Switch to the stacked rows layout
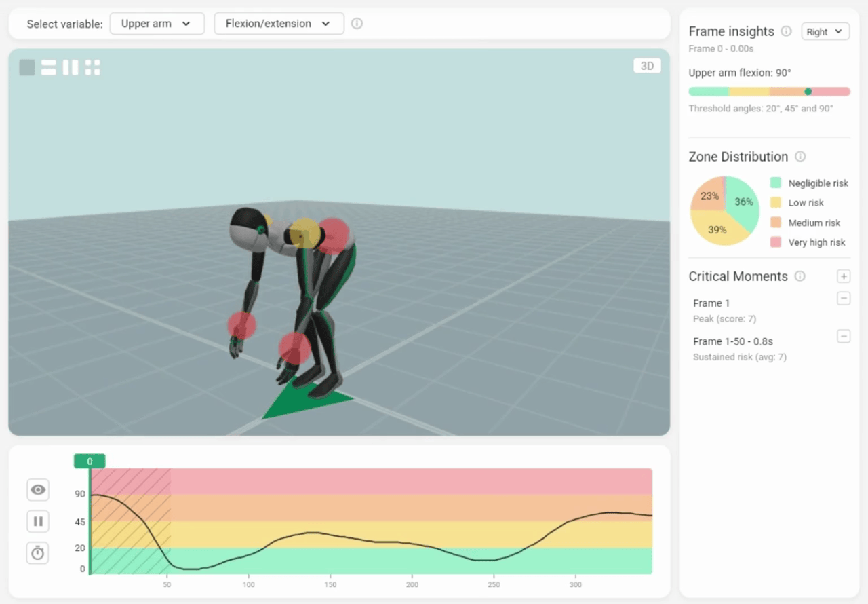This screenshot has width=868, height=604. point(48,67)
